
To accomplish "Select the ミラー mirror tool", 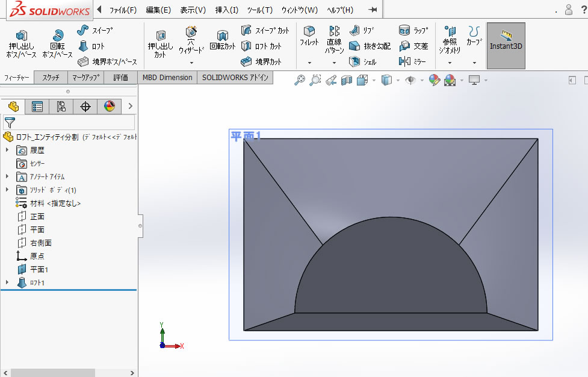I will (x=412, y=61).
